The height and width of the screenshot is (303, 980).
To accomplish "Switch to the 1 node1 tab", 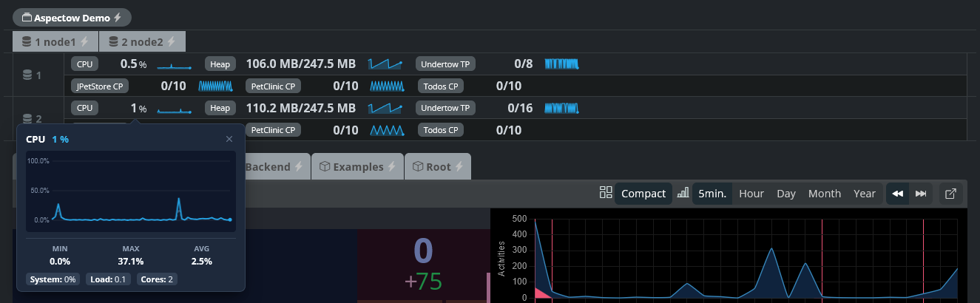I will [55, 42].
